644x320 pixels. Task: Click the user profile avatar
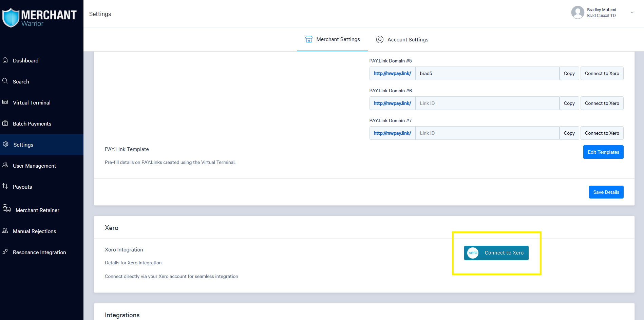(x=577, y=13)
